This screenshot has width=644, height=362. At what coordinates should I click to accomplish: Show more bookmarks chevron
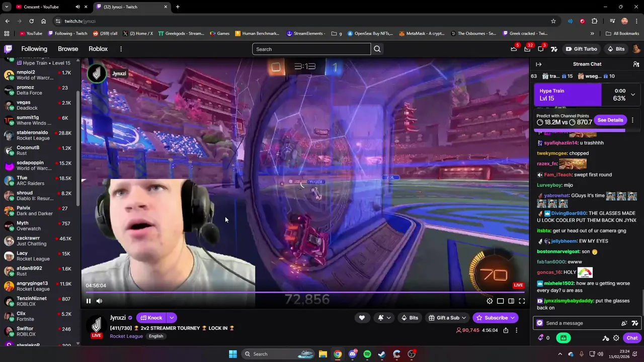(x=592, y=34)
